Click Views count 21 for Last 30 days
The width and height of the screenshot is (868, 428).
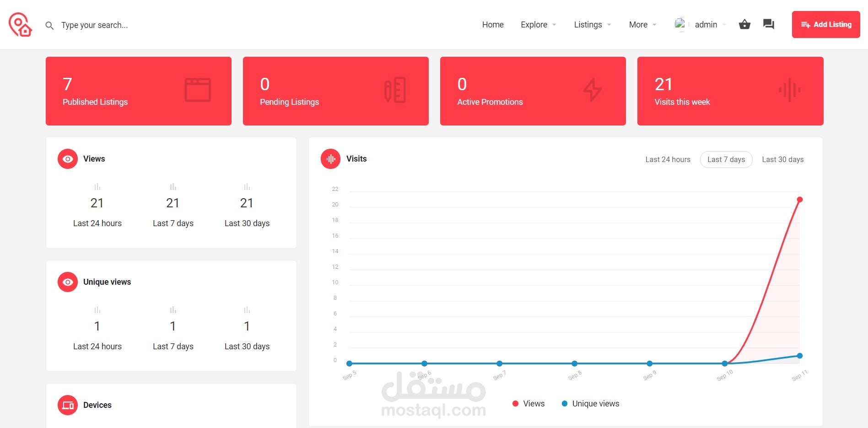click(247, 203)
